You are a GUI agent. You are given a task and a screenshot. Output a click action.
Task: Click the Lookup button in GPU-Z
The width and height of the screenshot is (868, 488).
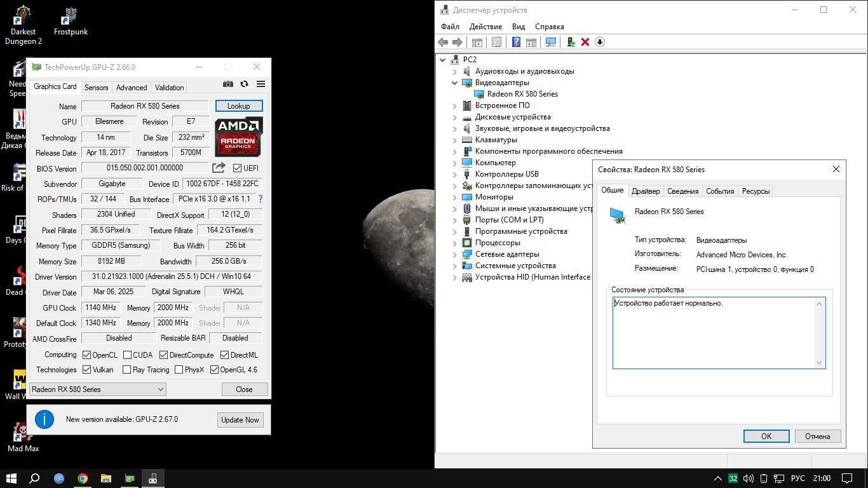[239, 106]
